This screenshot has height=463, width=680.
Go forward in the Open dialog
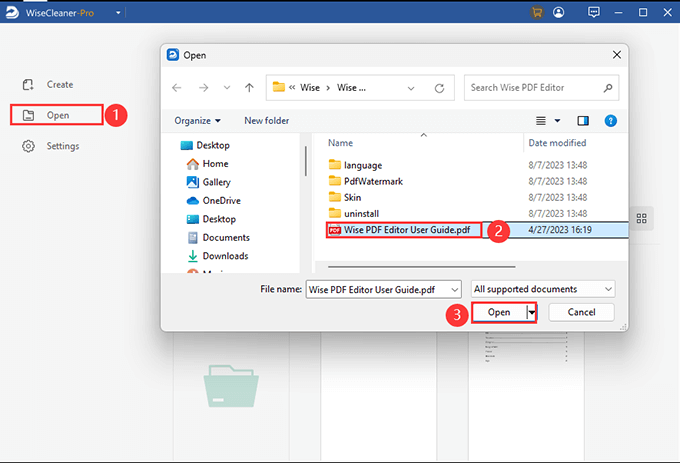click(x=203, y=88)
